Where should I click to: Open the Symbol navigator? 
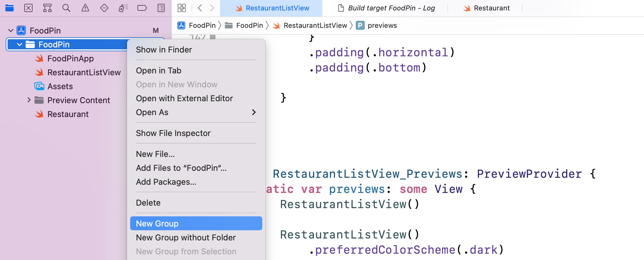coord(47,8)
